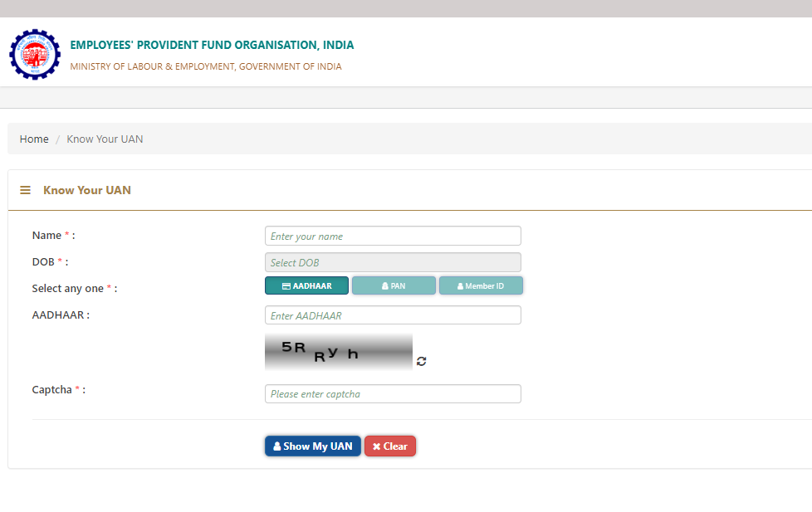The height and width of the screenshot is (512, 812).
Task: Open the Select DOB date picker
Action: (393, 262)
